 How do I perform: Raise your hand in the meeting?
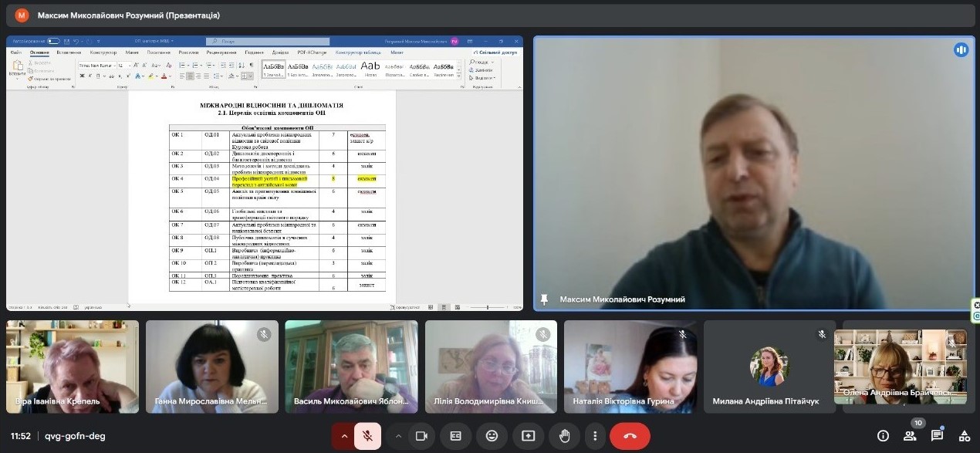click(564, 436)
